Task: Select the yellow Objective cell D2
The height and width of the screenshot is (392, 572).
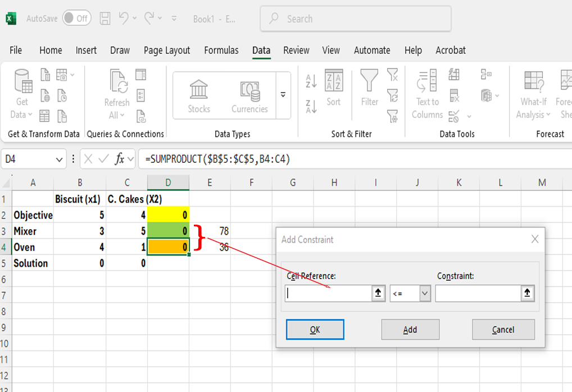Action: pyautogui.click(x=168, y=215)
